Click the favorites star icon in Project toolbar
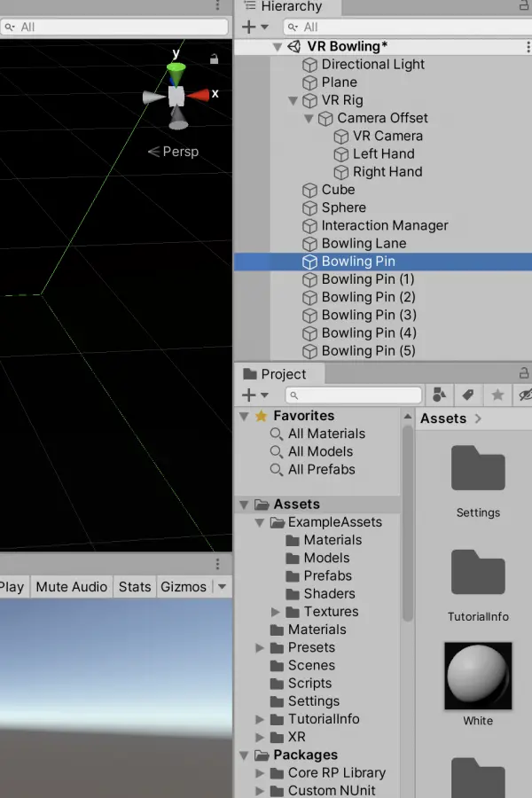 point(497,395)
